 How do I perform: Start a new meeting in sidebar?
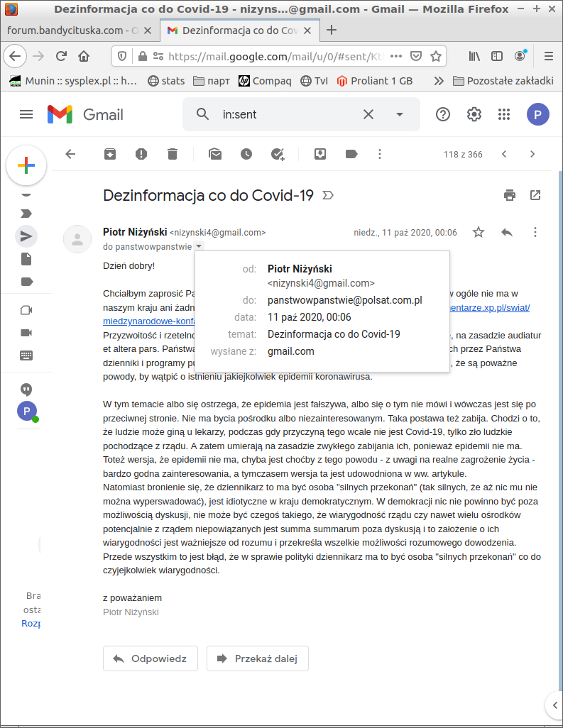(26, 310)
